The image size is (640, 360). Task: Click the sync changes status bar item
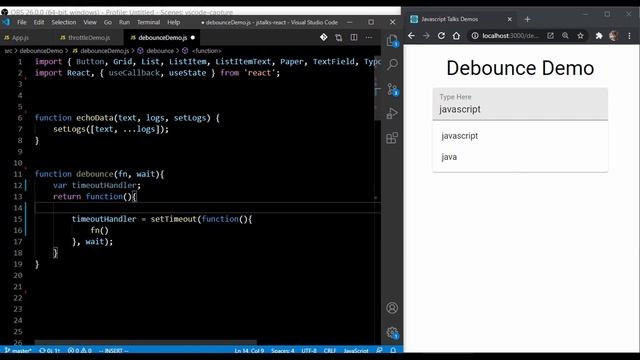[50, 351]
